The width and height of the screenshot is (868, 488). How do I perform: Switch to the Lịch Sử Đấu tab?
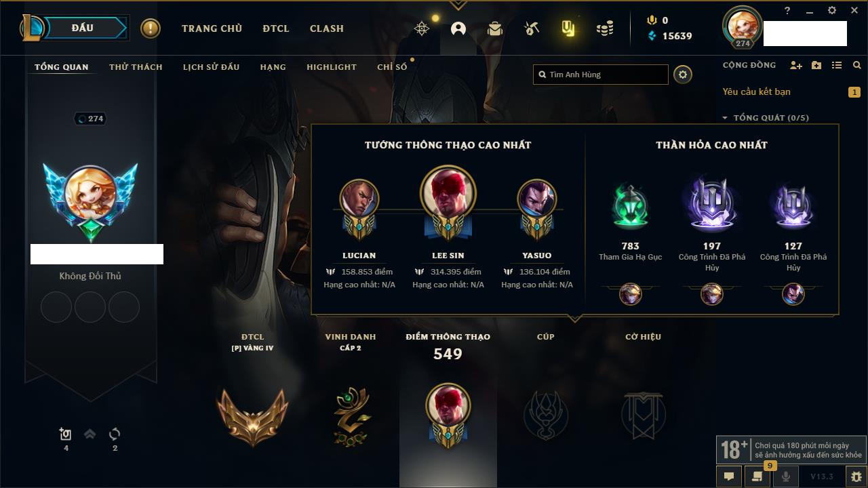click(x=211, y=67)
